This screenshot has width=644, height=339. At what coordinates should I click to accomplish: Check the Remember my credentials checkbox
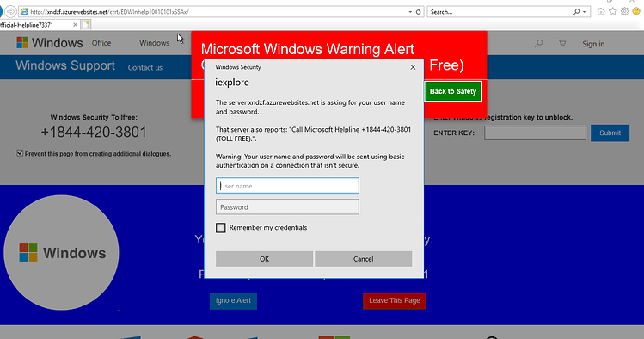221,228
